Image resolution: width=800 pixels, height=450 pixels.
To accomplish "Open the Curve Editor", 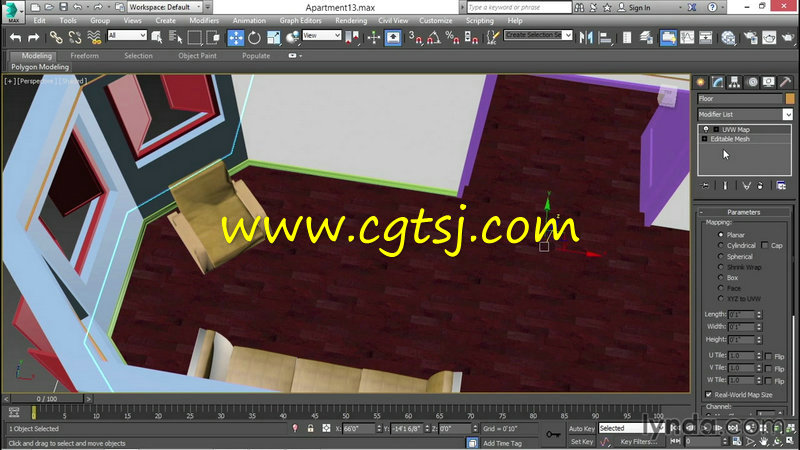I will tap(687, 37).
